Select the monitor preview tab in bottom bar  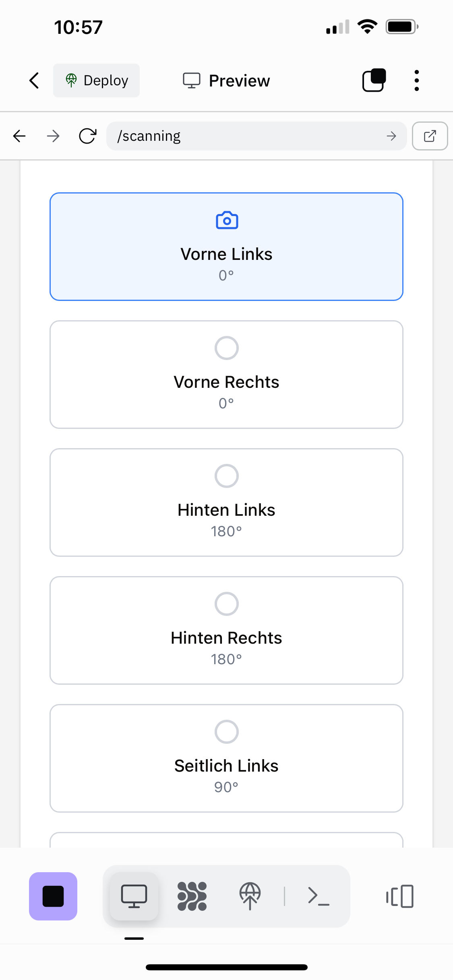pyautogui.click(x=134, y=896)
